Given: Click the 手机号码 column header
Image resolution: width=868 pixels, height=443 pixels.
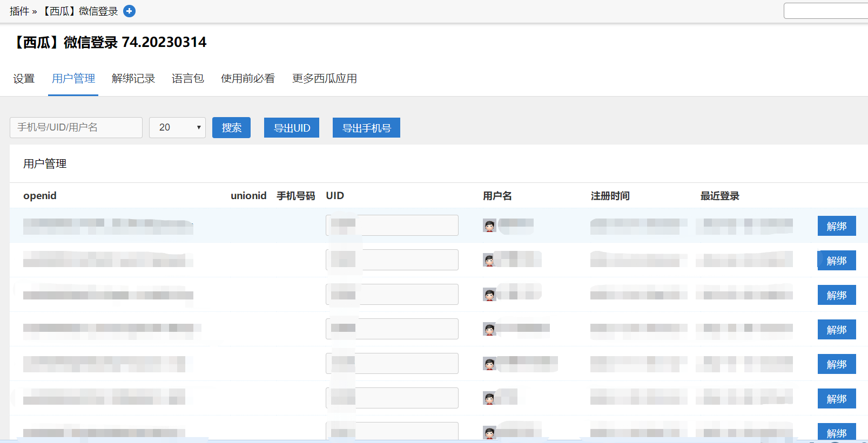Looking at the screenshot, I should click(296, 196).
